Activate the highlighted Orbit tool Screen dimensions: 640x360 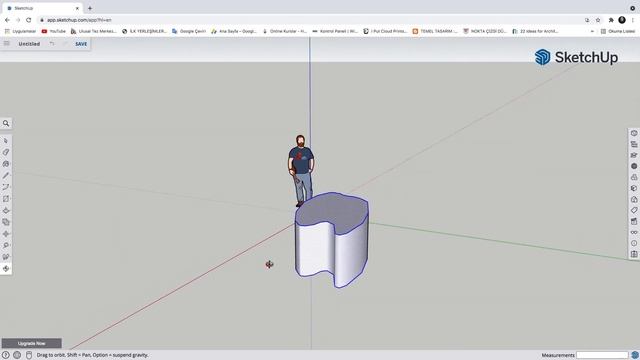point(6,269)
